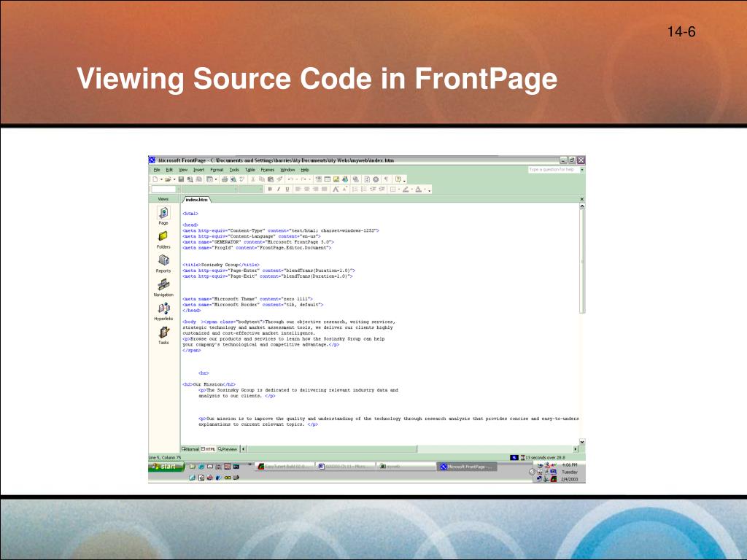Click the Undo arrow icon
Screen dimensions: 747x560
(x=290, y=179)
